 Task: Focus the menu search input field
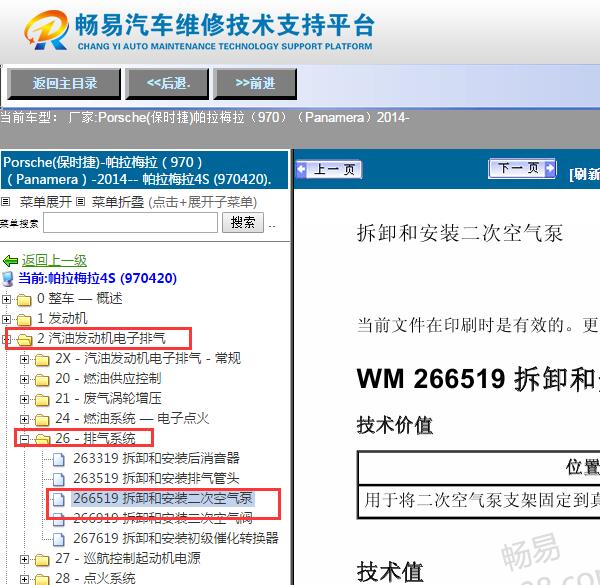point(130,223)
